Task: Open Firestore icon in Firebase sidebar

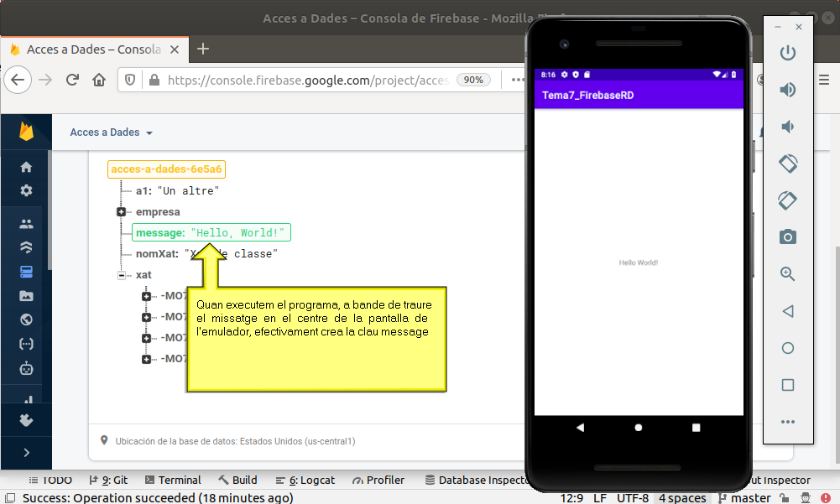Action: (26, 247)
